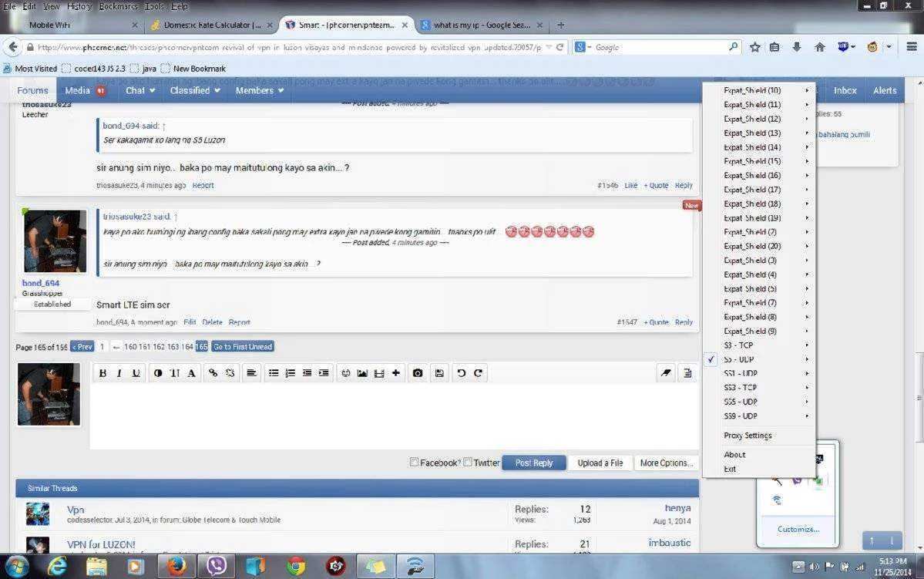
Task: Insert media into the reply
Action: (x=379, y=373)
